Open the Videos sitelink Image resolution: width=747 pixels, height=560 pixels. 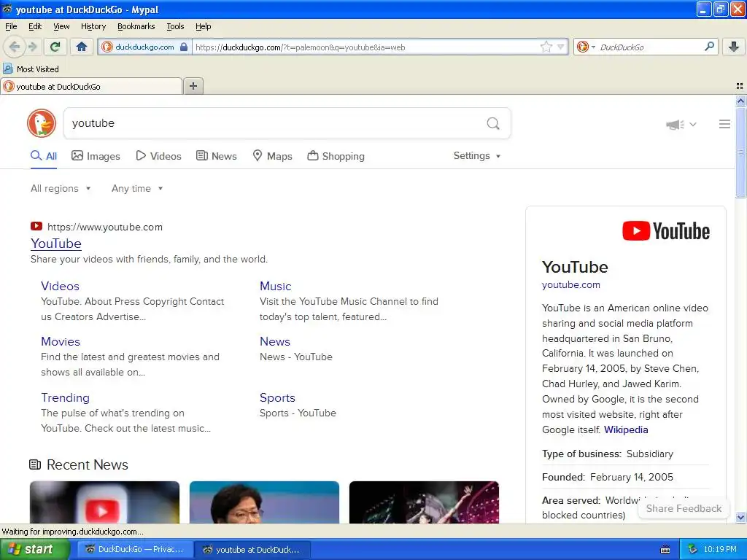(x=60, y=286)
